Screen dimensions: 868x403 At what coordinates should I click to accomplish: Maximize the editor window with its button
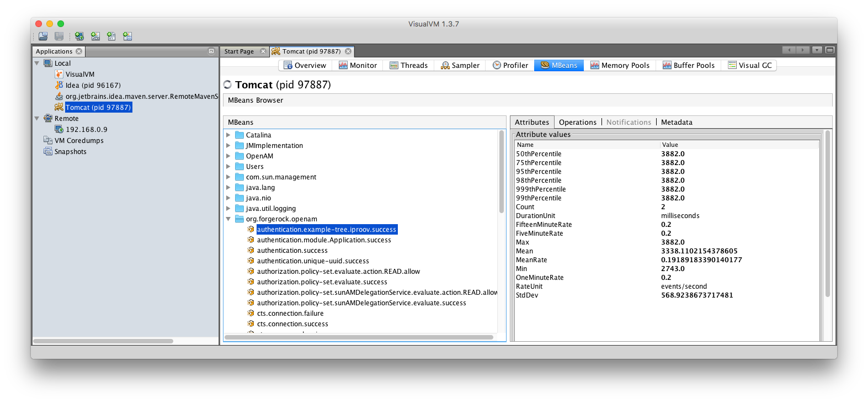point(829,50)
